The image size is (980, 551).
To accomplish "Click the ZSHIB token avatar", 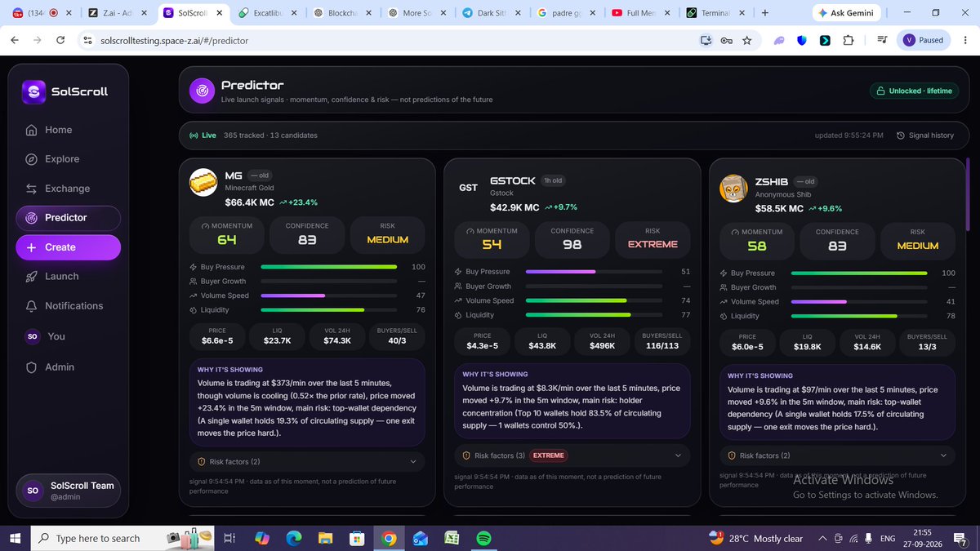I will pos(733,189).
